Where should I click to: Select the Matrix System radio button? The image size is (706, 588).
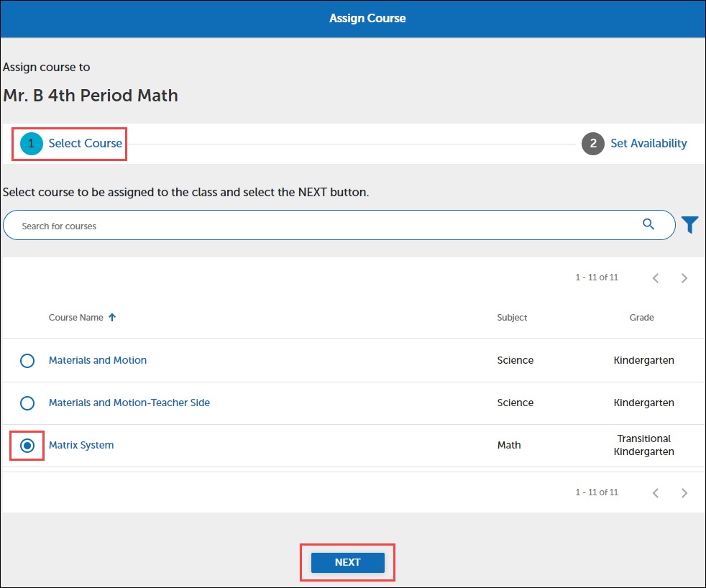click(x=27, y=446)
